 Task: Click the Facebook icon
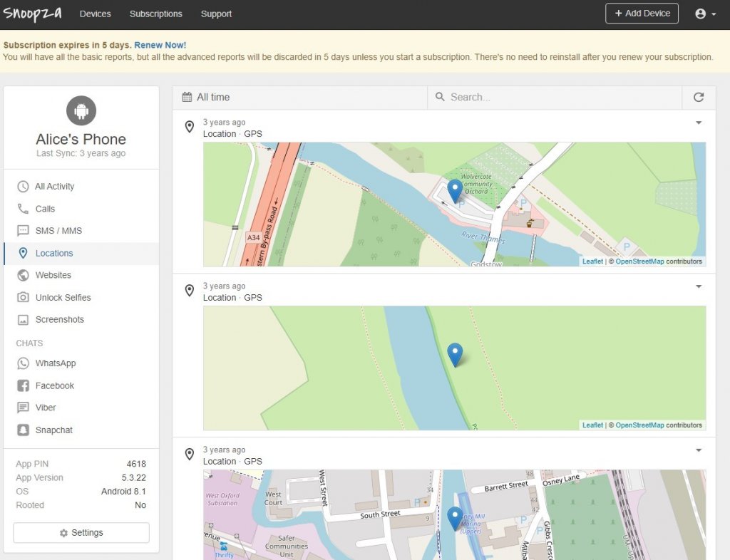tap(23, 385)
